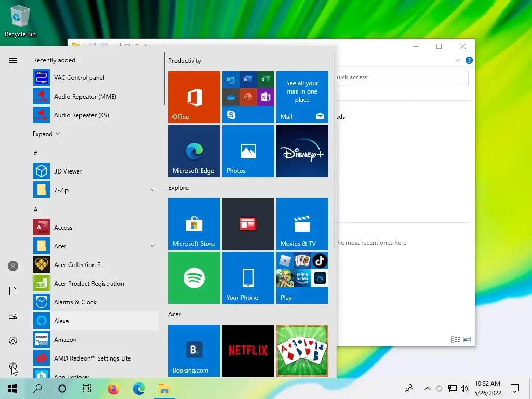Launch the Spotify tile
Image resolution: width=532 pixels, height=399 pixels.
[194, 278]
